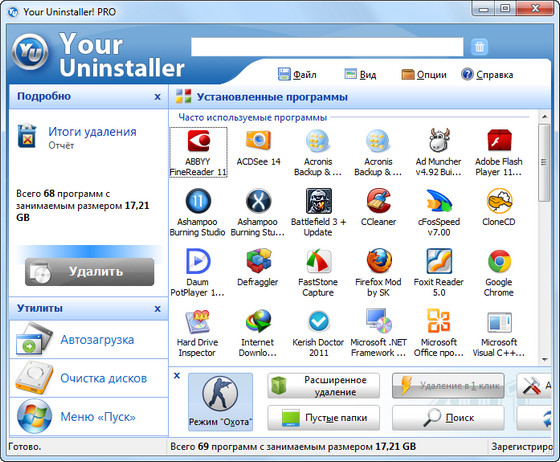This screenshot has height=462, width=560.
Task: Click the program list scrollbar thumb
Action: click(544, 163)
